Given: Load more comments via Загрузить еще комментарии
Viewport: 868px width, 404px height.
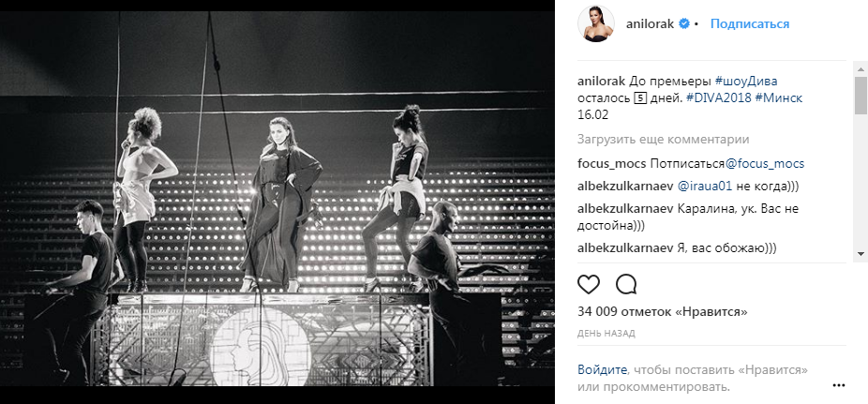Looking at the screenshot, I should pyautogui.click(x=663, y=140).
